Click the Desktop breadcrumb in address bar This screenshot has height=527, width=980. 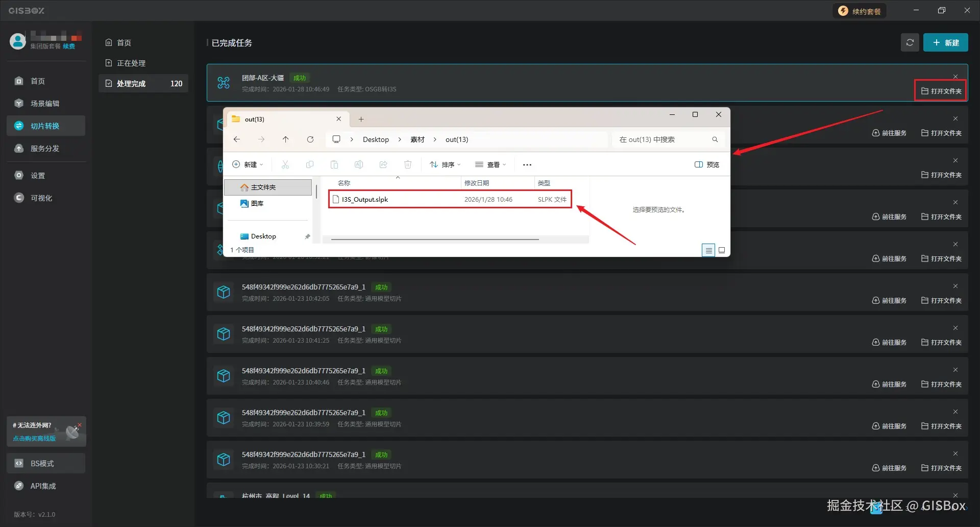click(376, 139)
